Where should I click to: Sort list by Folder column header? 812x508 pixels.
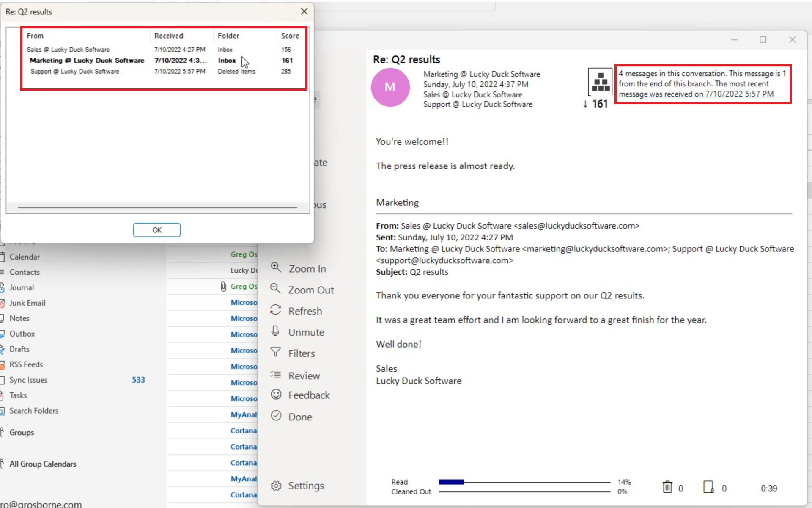pyautogui.click(x=228, y=36)
